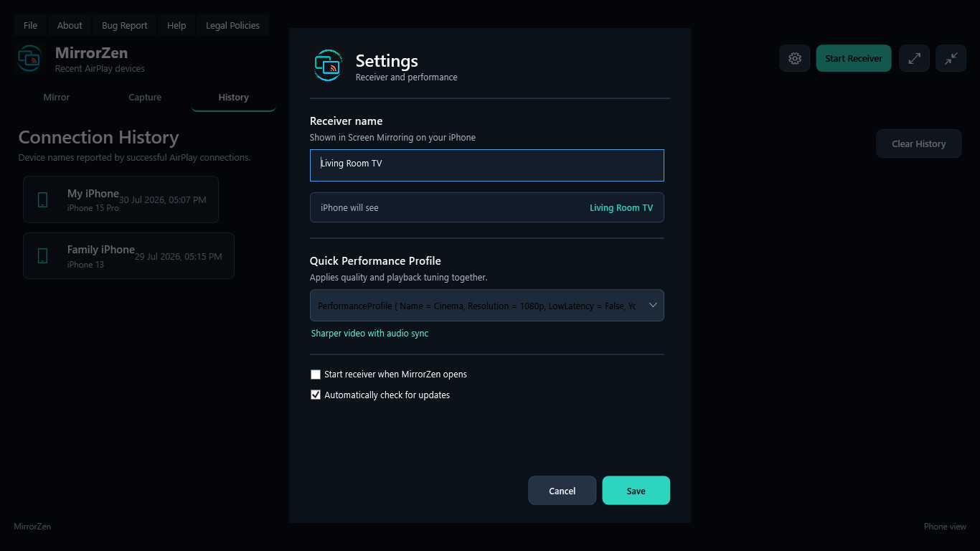Click 'Sharper video with audio sync' text

click(x=370, y=334)
